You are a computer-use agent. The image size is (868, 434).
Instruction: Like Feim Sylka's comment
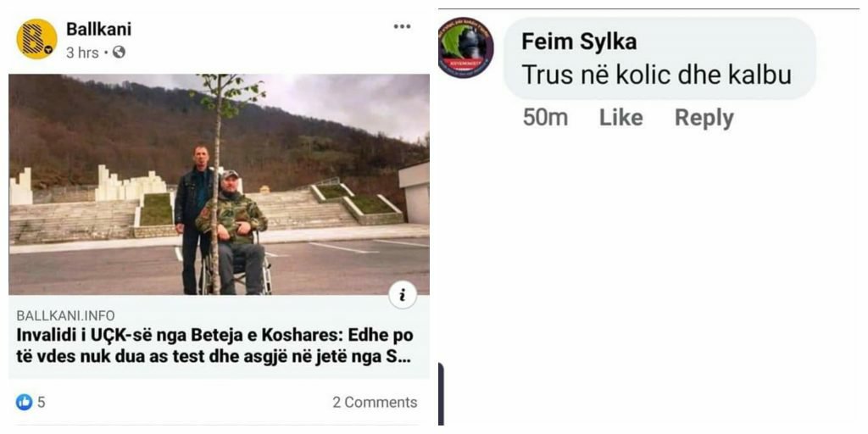point(620,118)
